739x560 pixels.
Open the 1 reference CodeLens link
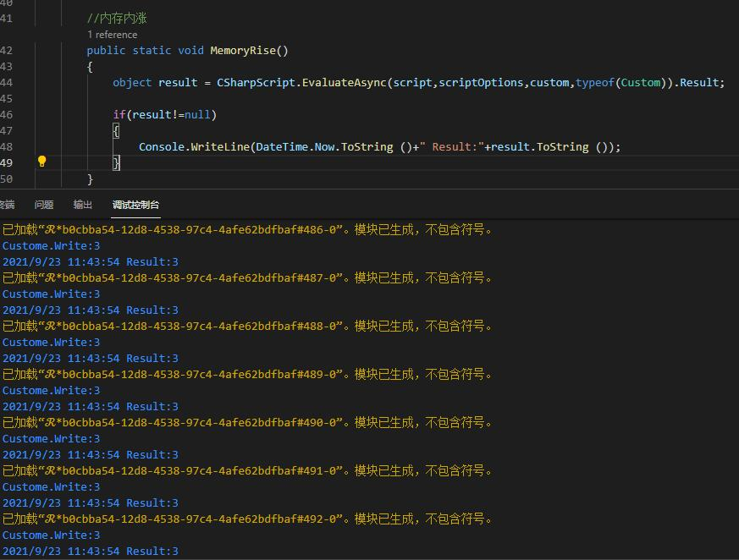(x=113, y=35)
